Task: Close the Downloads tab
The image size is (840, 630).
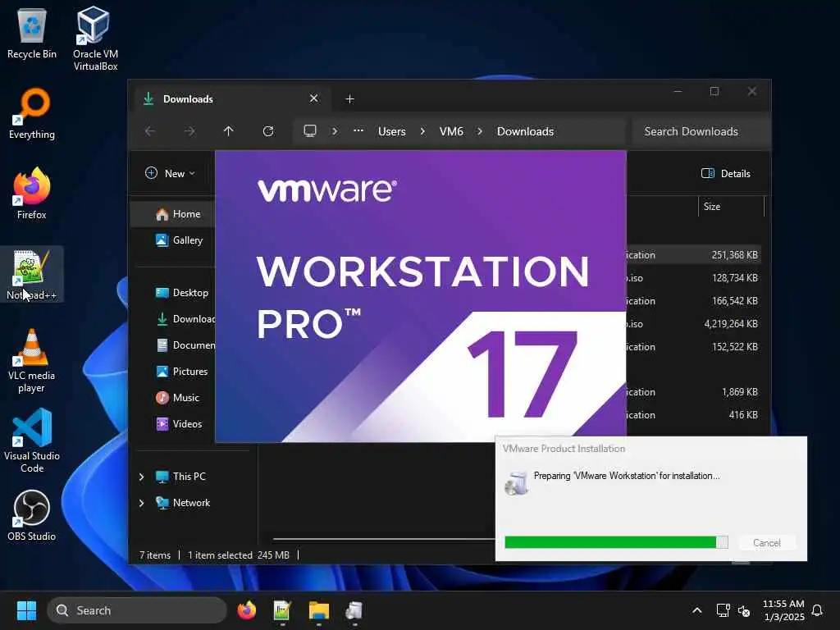Action: click(314, 98)
